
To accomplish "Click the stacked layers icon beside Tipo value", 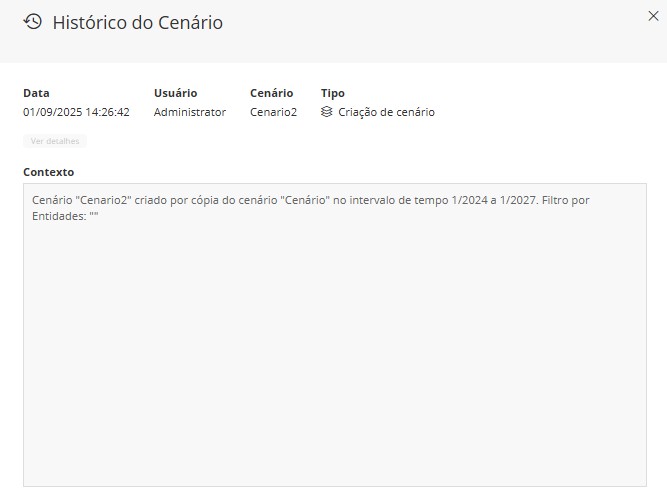I will [327, 112].
